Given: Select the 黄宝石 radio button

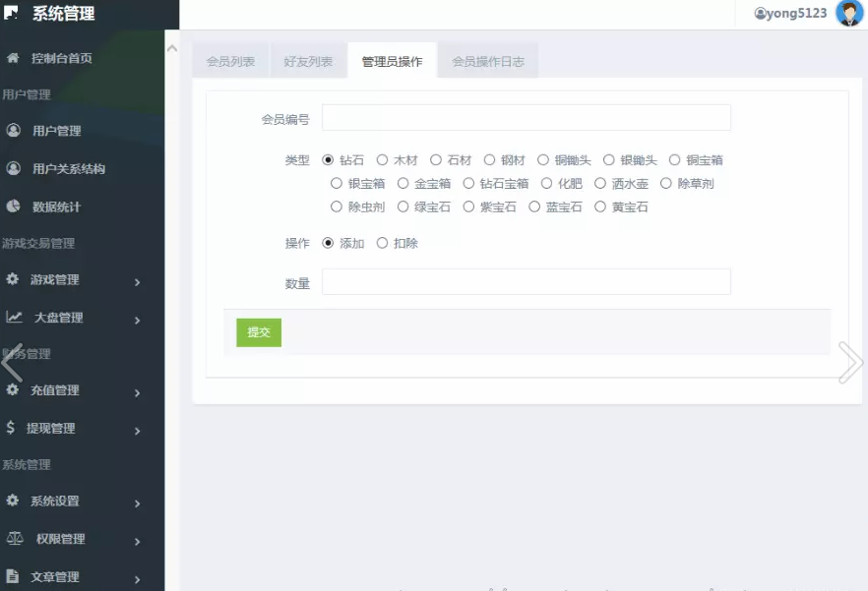Looking at the screenshot, I should tap(600, 207).
